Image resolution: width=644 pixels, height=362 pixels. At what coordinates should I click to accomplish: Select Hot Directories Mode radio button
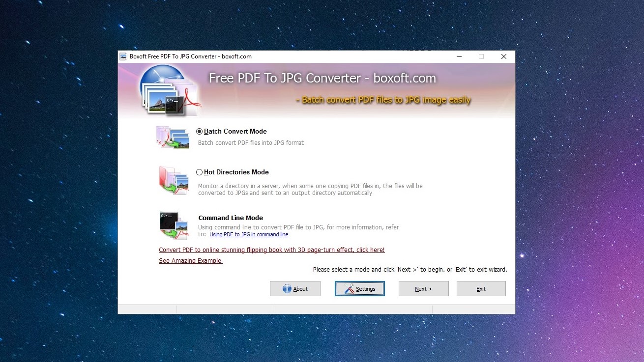[x=199, y=172]
